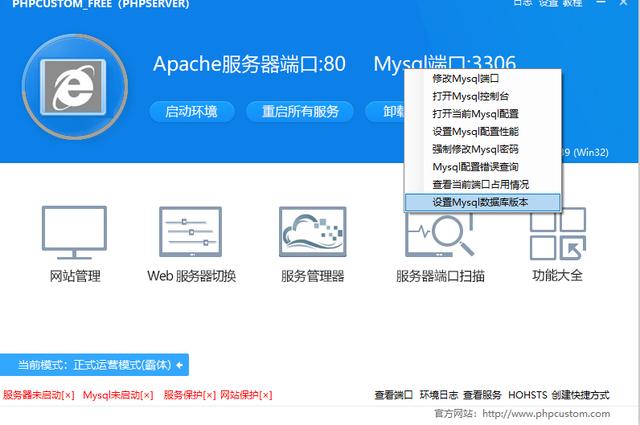Click the Mysql端口:3306 heading

(445, 62)
